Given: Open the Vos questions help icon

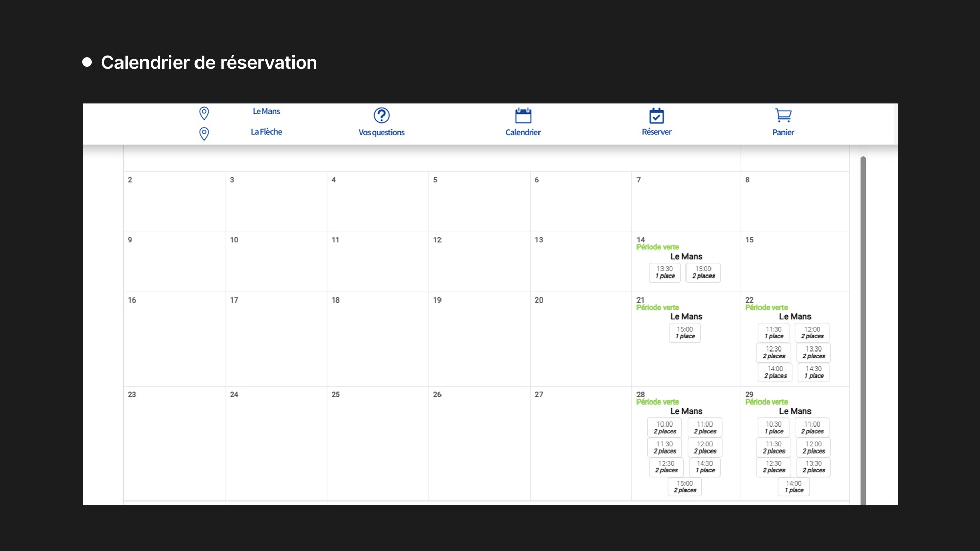Looking at the screenshot, I should 381,115.
